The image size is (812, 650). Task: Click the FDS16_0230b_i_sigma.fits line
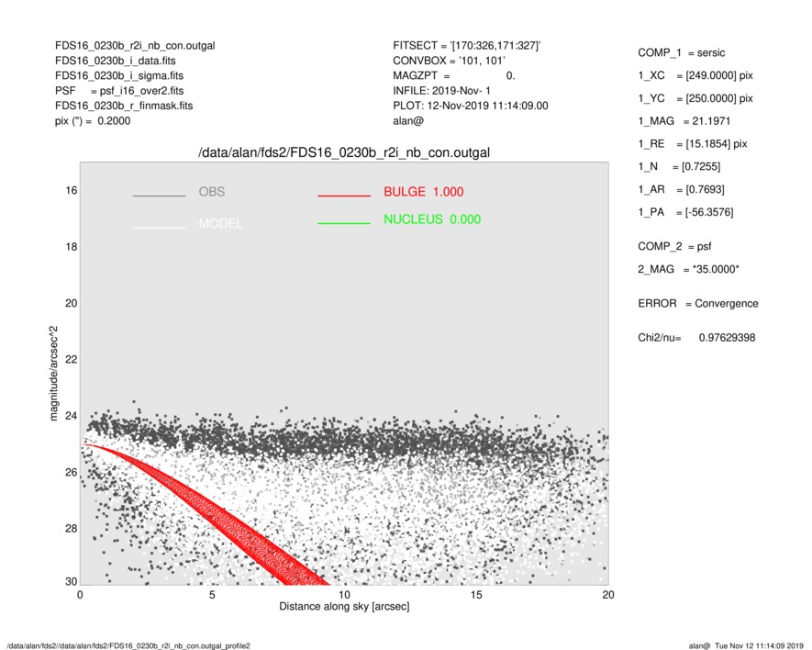click(119, 75)
